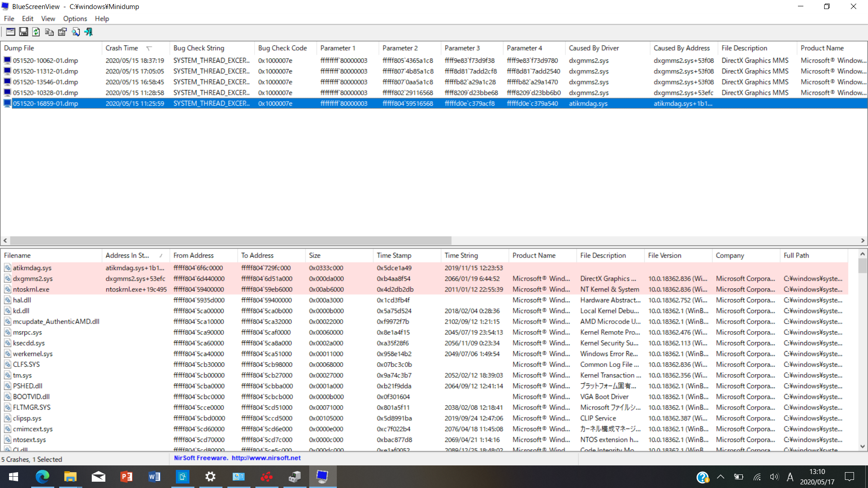Open the battery status tray icon

coord(739,477)
